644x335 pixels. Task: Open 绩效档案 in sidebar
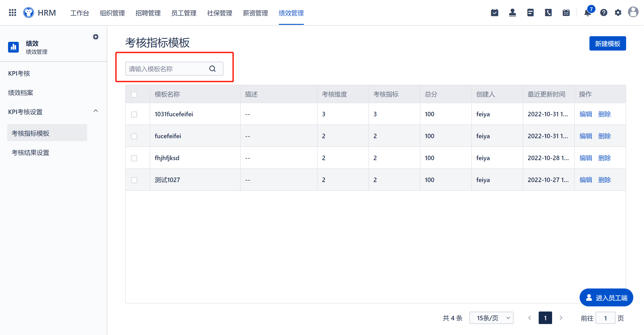pos(21,93)
